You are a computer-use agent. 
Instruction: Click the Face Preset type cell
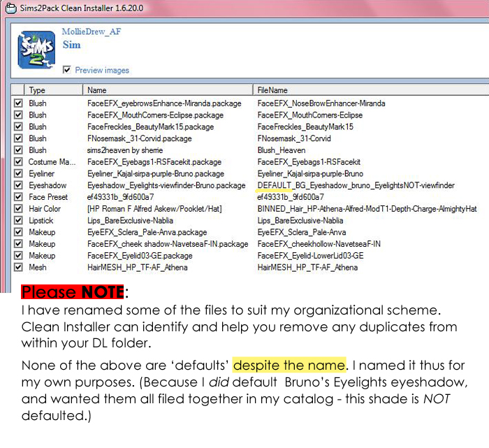[48, 197]
